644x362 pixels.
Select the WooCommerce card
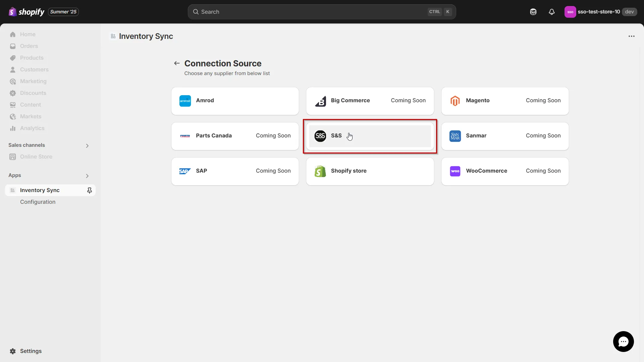(505, 171)
